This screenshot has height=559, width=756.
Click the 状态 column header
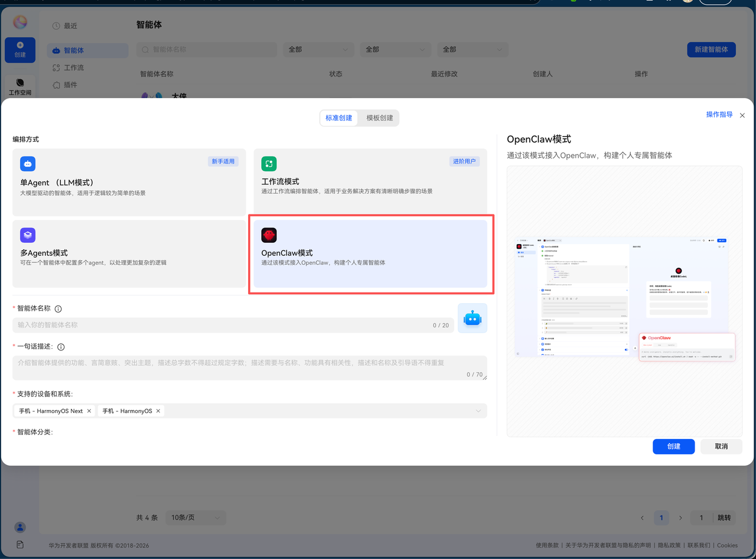pos(335,74)
